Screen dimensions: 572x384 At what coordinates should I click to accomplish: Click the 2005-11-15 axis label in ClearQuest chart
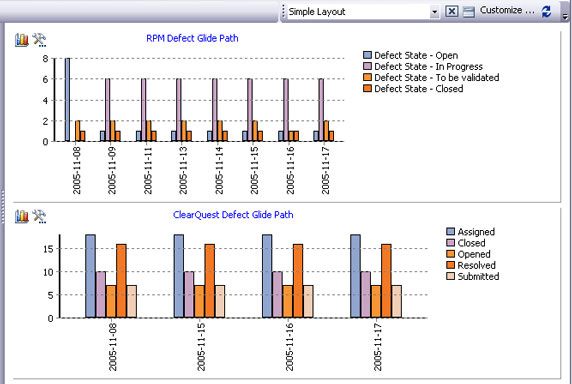[201, 346]
